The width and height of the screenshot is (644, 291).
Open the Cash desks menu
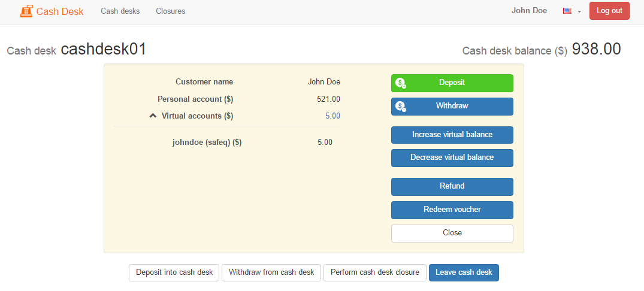pos(120,11)
